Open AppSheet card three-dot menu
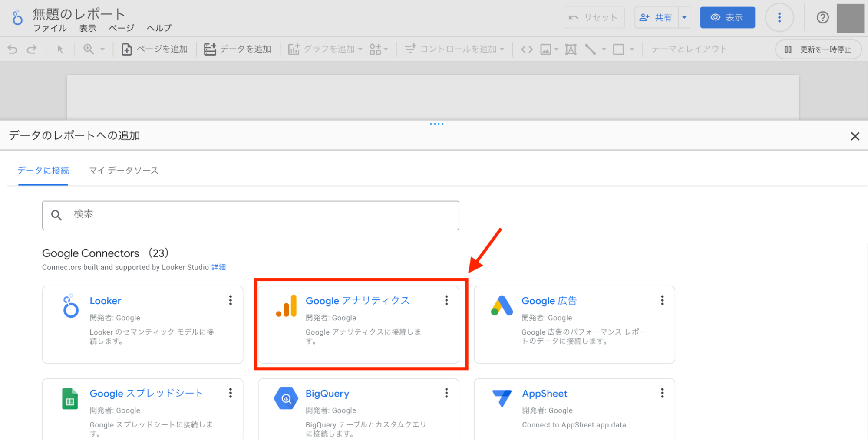The height and width of the screenshot is (440, 868). 662,393
